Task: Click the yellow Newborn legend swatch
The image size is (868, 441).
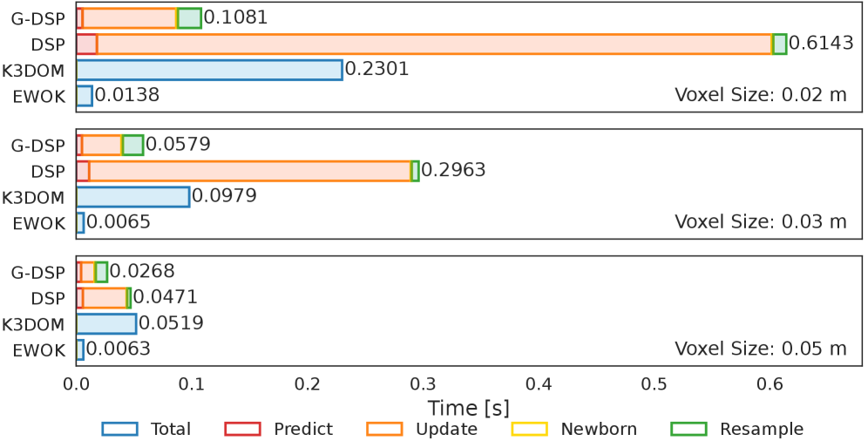Action: tap(528, 429)
